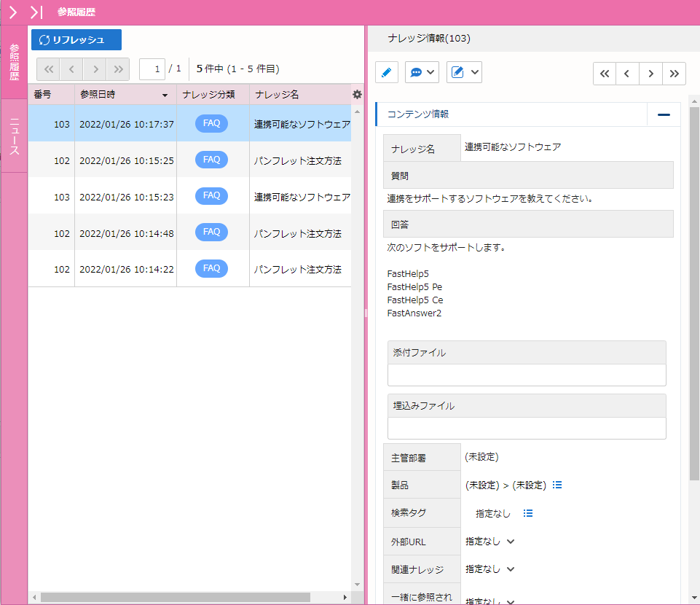Open the note edit dropdown button
The width and height of the screenshot is (700, 605).
[464, 72]
